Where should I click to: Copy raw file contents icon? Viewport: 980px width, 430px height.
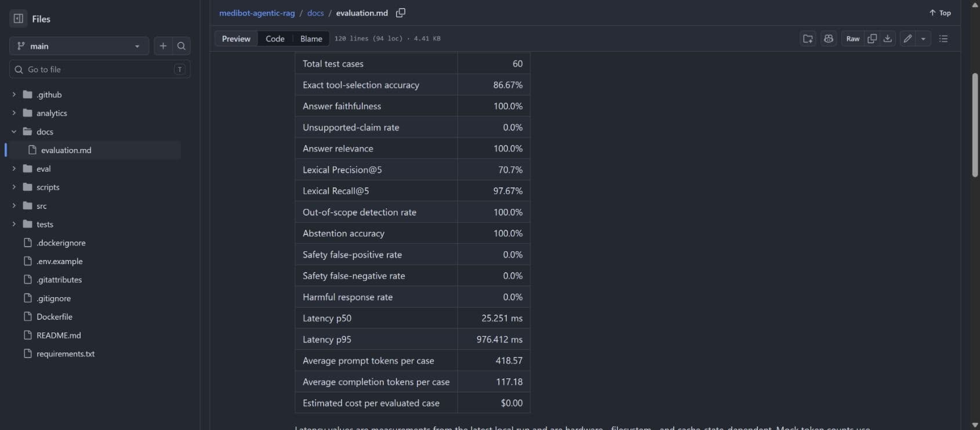(x=872, y=39)
